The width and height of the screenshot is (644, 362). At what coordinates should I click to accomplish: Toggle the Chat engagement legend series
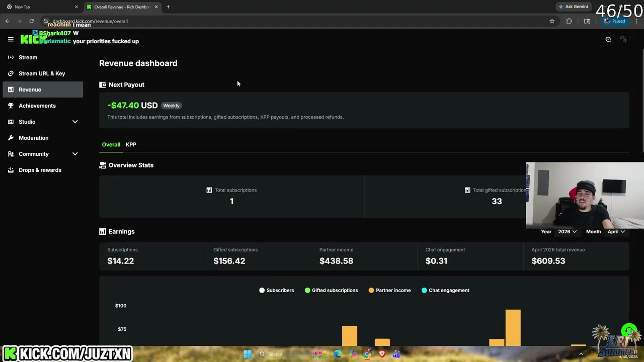click(x=445, y=290)
